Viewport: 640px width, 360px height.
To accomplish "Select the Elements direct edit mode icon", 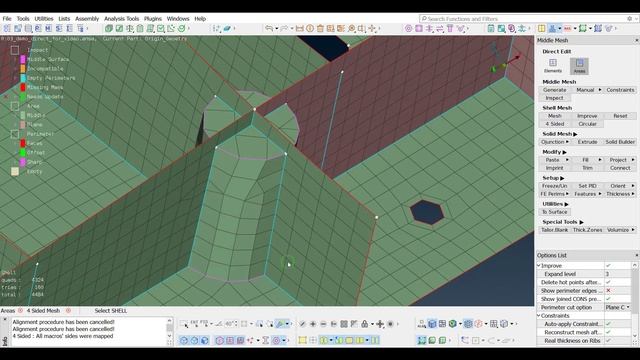I will [x=553, y=65].
